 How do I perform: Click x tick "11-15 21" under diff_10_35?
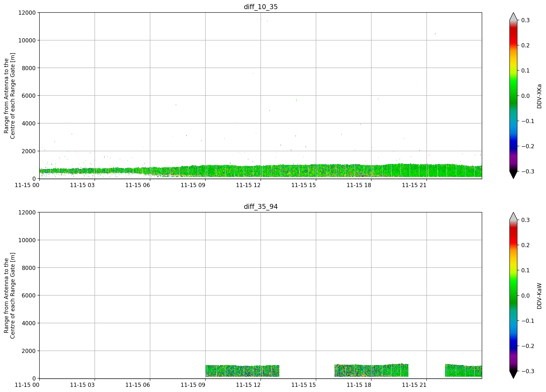pyautogui.click(x=414, y=185)
